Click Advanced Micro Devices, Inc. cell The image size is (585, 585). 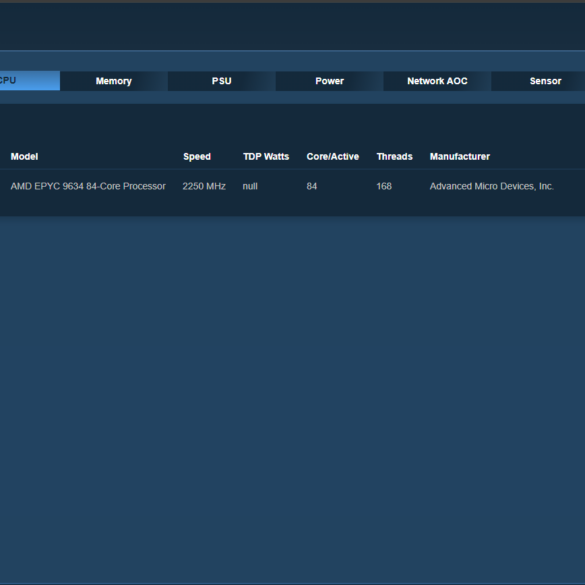coord(491,186)
